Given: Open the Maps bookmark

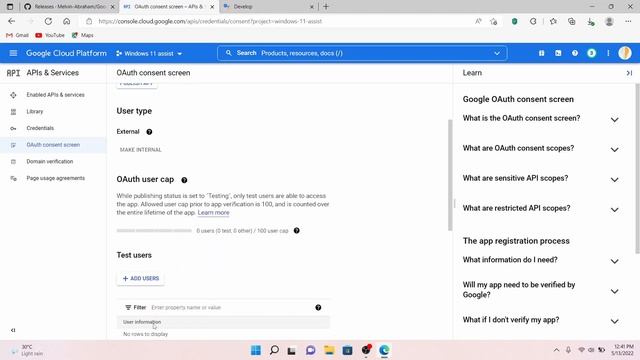Looking at the screenshot, I should pyautogui.click(x=82, y=36).
